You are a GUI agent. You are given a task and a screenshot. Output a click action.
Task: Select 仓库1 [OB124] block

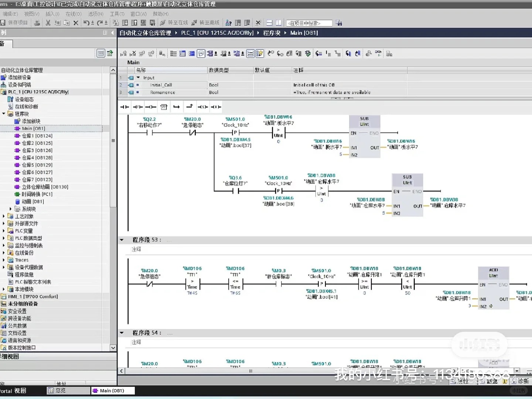37,136
